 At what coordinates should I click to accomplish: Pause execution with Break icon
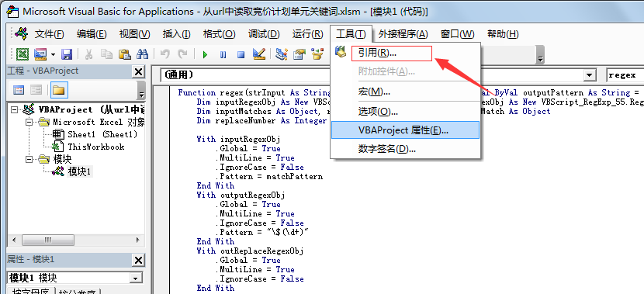click(x=223, y=54)
